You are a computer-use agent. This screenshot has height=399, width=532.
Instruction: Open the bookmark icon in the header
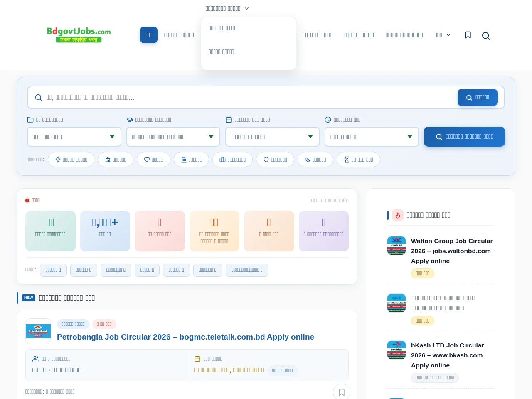(x=468, y=35)
